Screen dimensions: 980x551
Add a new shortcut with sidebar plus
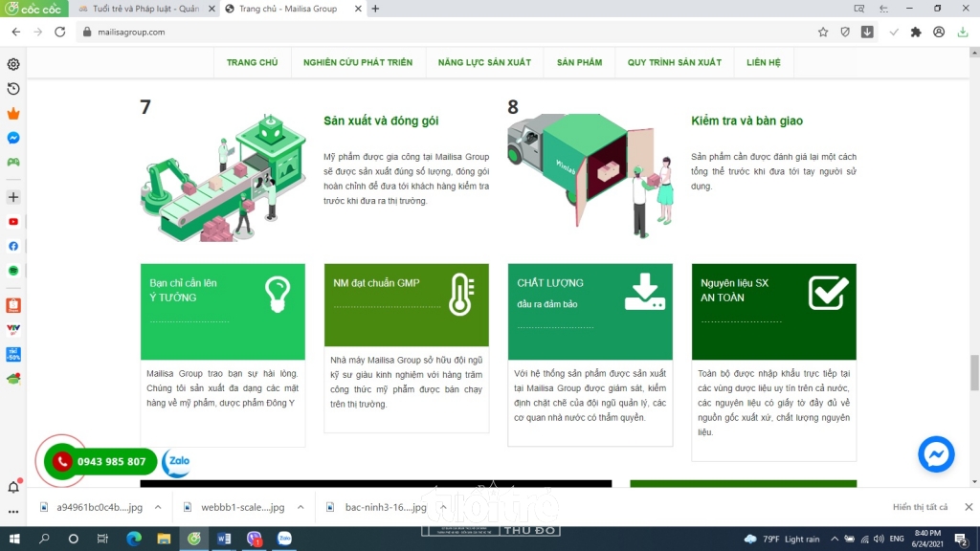[x=13, y=197]
